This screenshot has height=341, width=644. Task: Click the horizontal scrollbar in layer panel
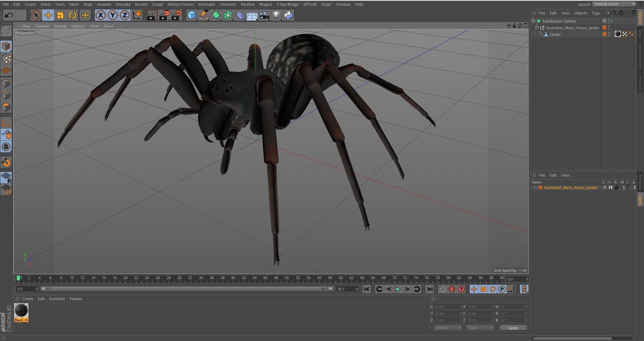tap(573, 338)
